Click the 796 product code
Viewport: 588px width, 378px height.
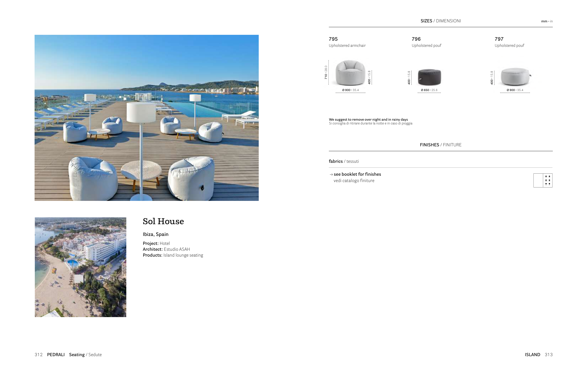(416, 39)
